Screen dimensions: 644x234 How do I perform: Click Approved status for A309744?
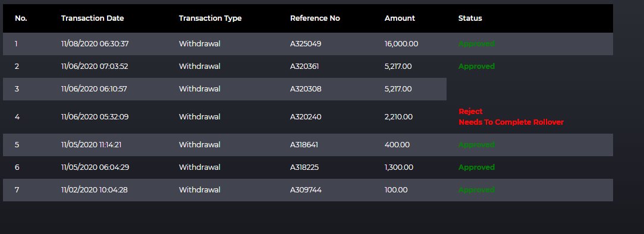[476, 190]
